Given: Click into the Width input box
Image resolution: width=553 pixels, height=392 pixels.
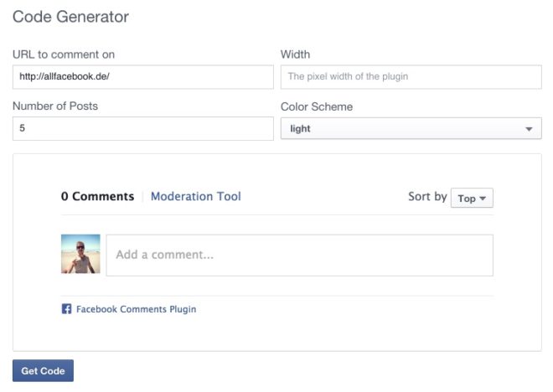Looking at the screenshot, I should [x=411, y=77].
